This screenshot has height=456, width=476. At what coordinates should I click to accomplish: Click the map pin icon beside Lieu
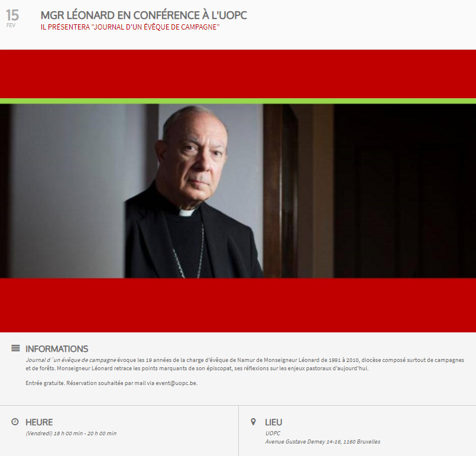point(253,422)
